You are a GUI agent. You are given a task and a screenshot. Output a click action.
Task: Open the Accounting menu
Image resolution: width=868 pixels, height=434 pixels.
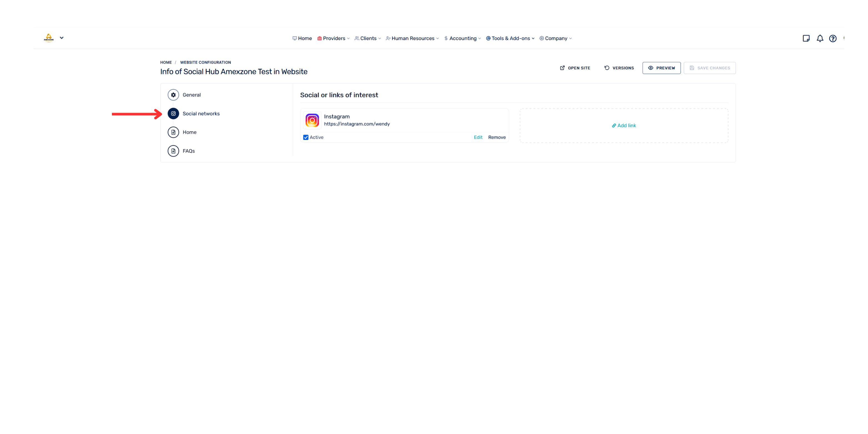pos(462,38)
